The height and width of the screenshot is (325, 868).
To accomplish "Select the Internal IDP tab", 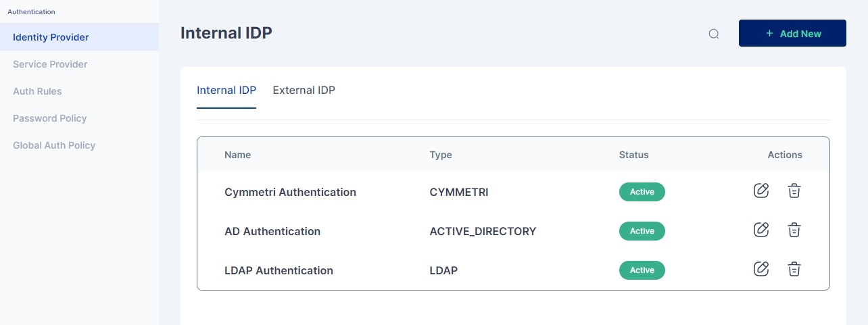I will coord(226,90).
